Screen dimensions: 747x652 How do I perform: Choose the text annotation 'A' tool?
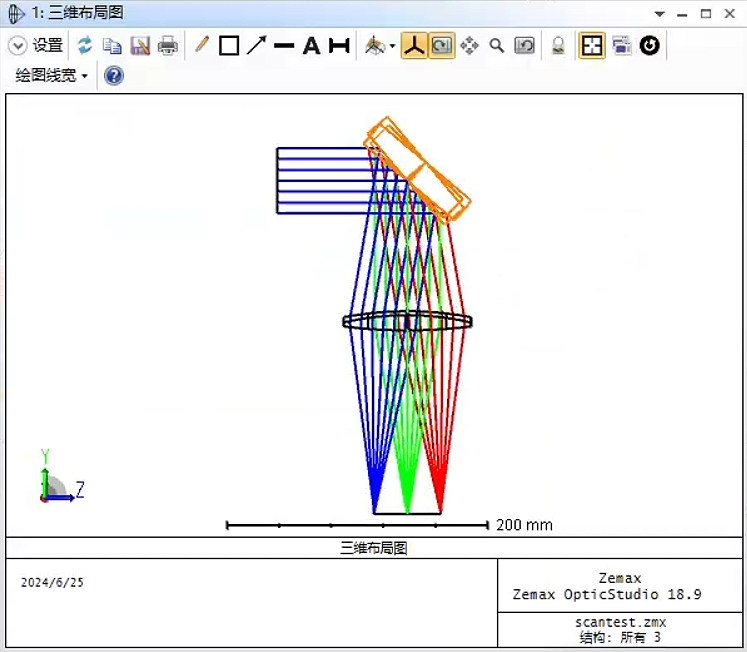311,45
